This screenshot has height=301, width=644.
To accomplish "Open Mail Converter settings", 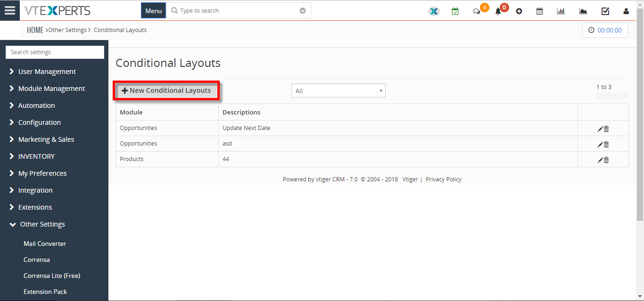I will coord(45,244).
